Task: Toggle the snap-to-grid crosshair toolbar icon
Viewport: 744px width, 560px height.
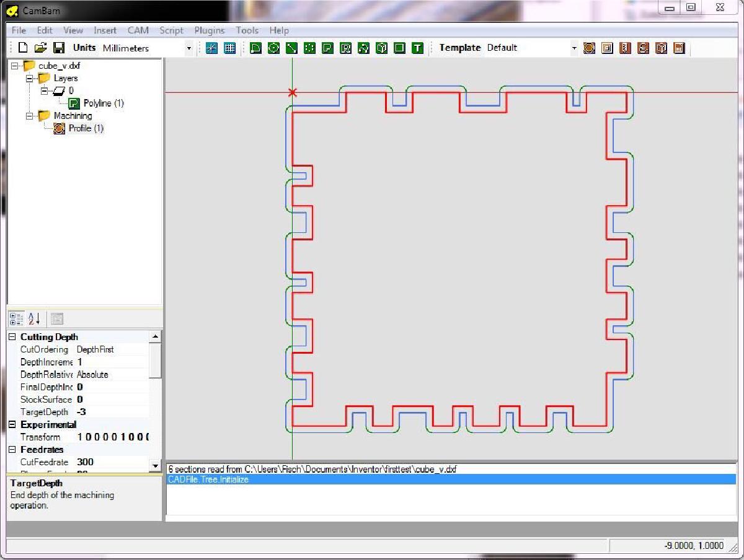Action: pos(212,48)
